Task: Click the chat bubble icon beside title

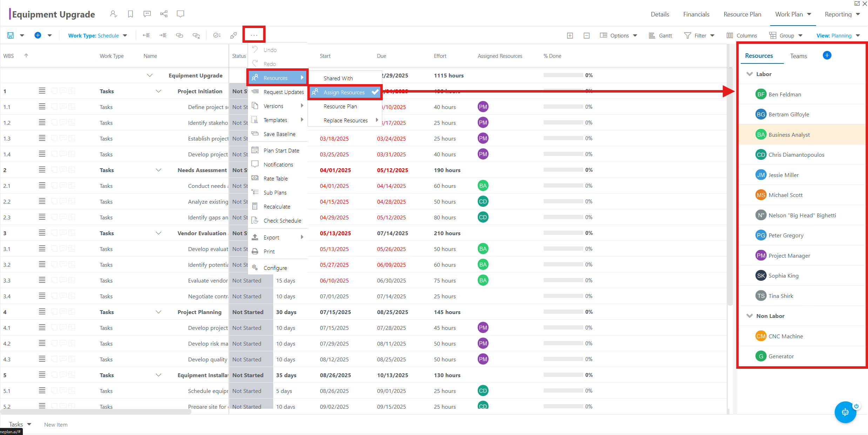Action: (181, 14)
